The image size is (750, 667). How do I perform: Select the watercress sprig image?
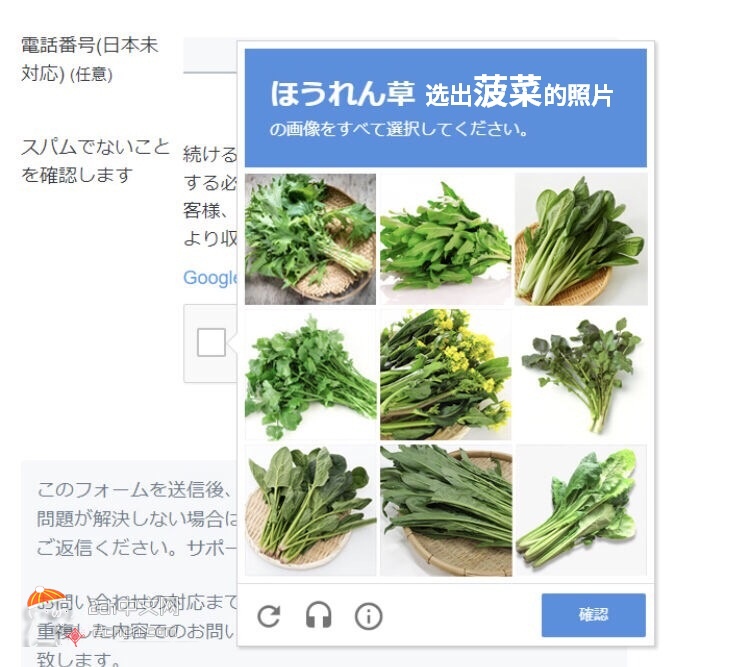click(581, 375)
